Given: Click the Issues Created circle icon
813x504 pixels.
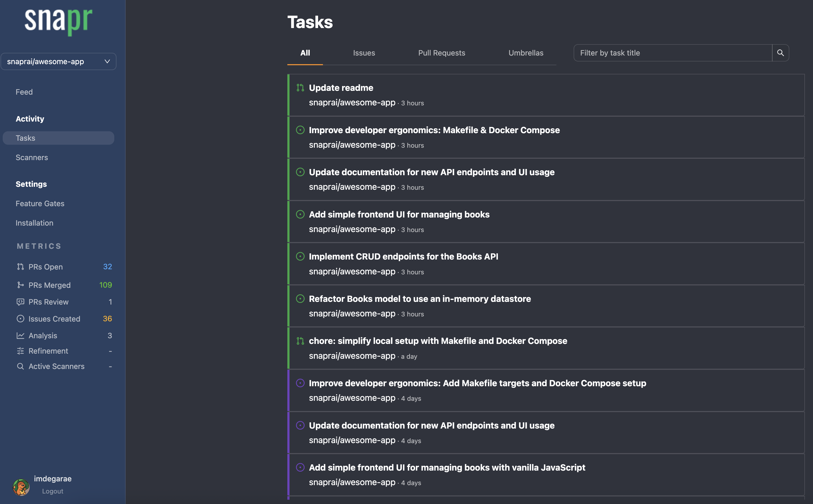Looking at the screenshot, I should (x=20, y=319).
